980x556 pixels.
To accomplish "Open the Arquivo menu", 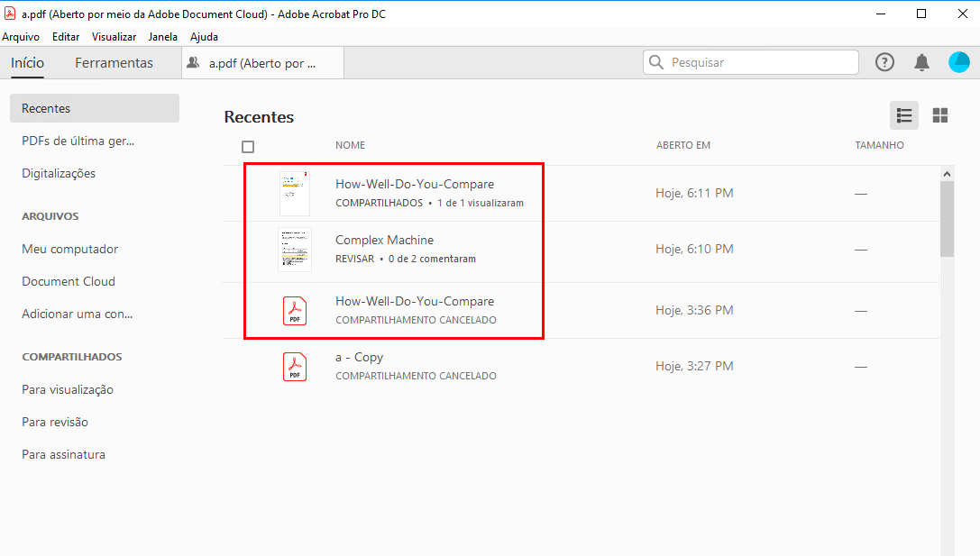I will (x=21, y=37).
